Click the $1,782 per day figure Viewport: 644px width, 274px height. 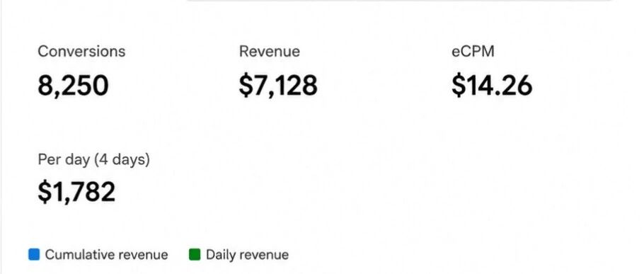coord(76,192)
